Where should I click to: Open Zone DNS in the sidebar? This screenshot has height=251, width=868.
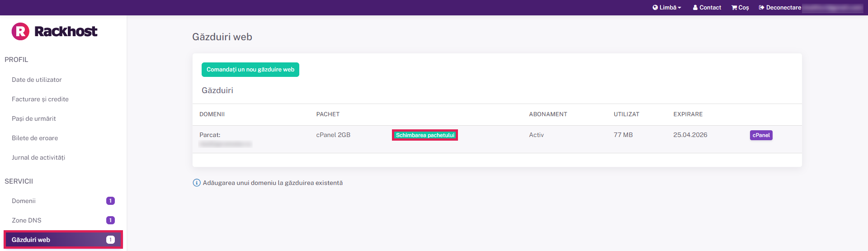(27, 220)
